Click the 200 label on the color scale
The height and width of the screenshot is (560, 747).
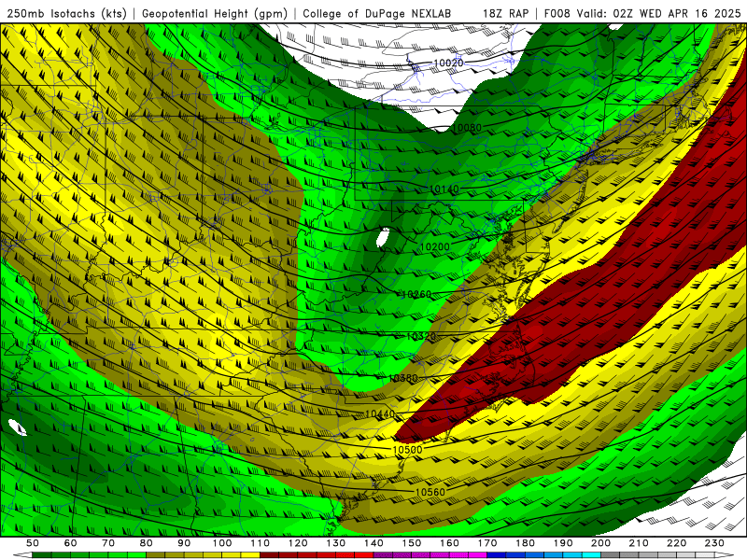(600, 543)
